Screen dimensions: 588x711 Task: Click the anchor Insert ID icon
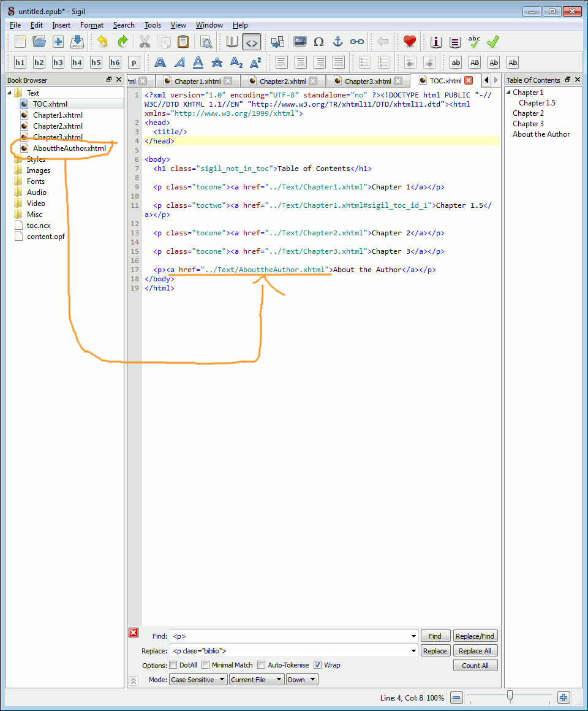coord(337,42)
